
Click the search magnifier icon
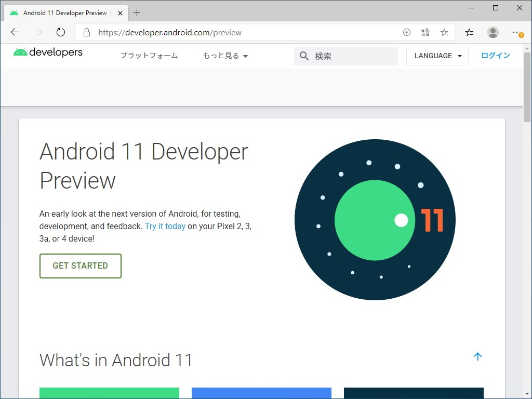click(x=304, y=56)
